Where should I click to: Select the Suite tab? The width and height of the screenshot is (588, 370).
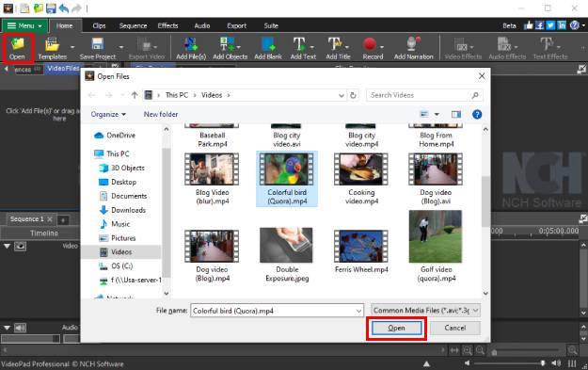[271, 25]
